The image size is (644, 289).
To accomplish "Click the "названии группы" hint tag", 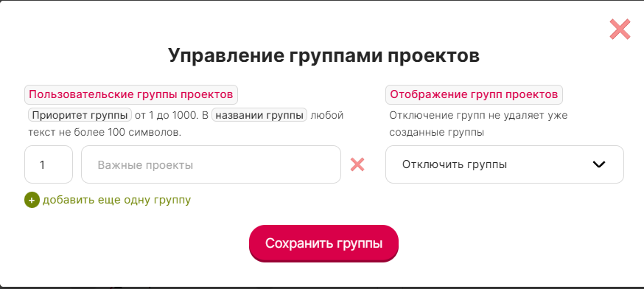I will coord(259,115).
